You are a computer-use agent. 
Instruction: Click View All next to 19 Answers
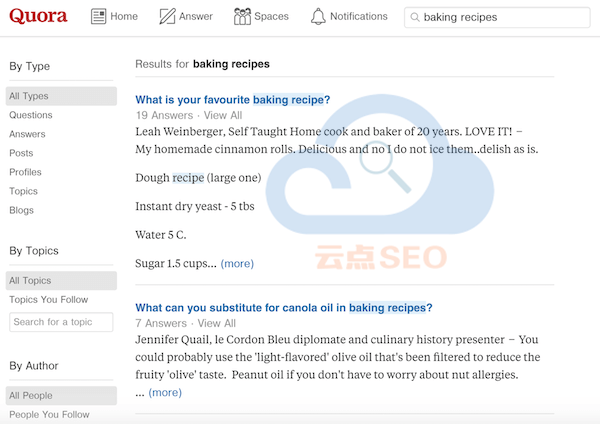[223, 115]
